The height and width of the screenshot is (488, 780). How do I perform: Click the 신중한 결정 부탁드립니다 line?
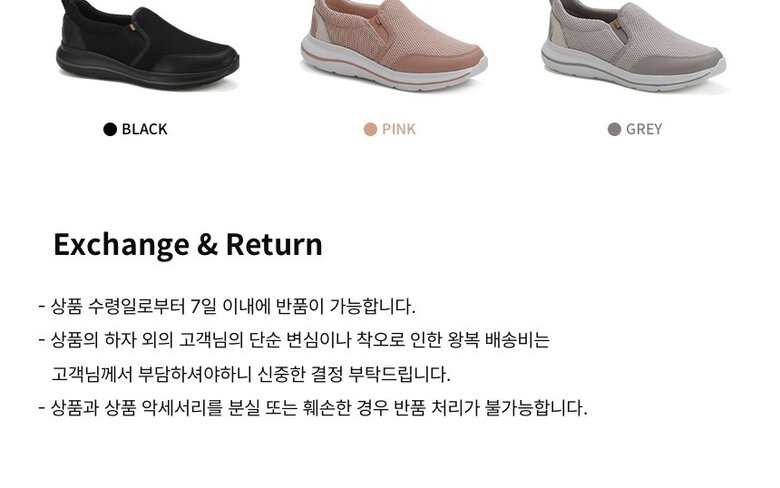point(251,374)
